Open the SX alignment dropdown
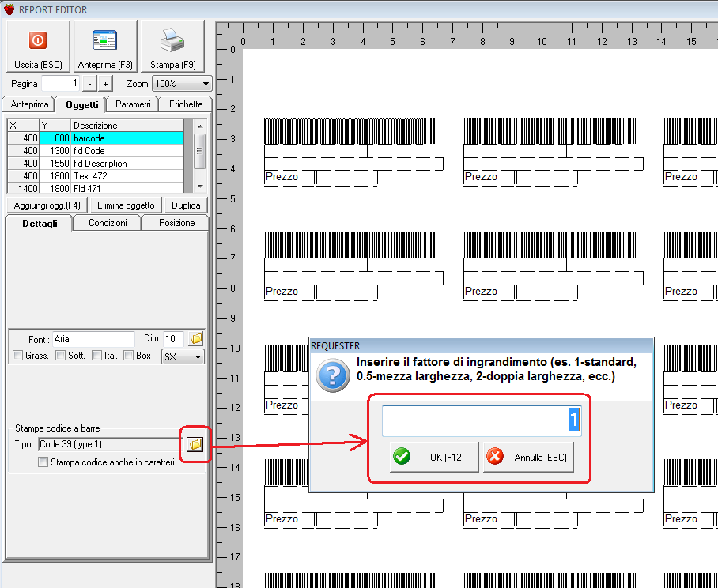The height and width of the screenshot is (588, 718). click(x=183, y=356)
